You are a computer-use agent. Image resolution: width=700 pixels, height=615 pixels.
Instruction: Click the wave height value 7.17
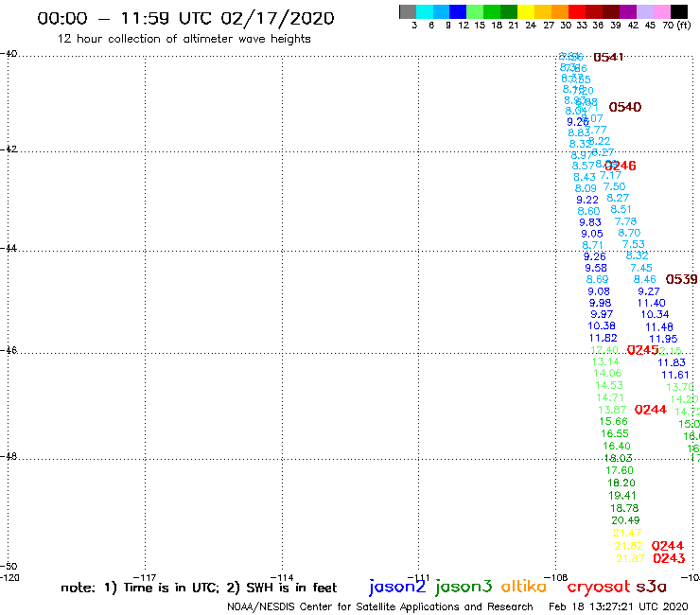(610, 176)
